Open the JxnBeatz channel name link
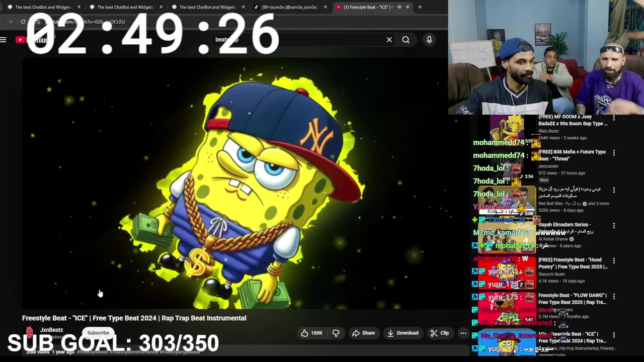 52,330
